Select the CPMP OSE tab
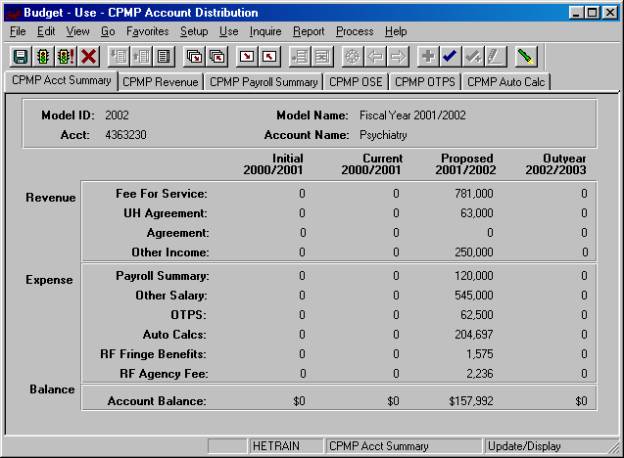This screenshot has height=458, width=624. (x=356, y=82)
